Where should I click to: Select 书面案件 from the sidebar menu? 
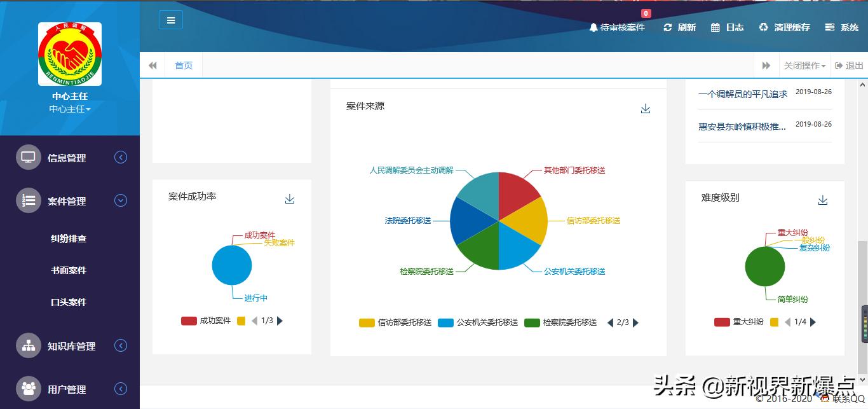coord(68,270)
